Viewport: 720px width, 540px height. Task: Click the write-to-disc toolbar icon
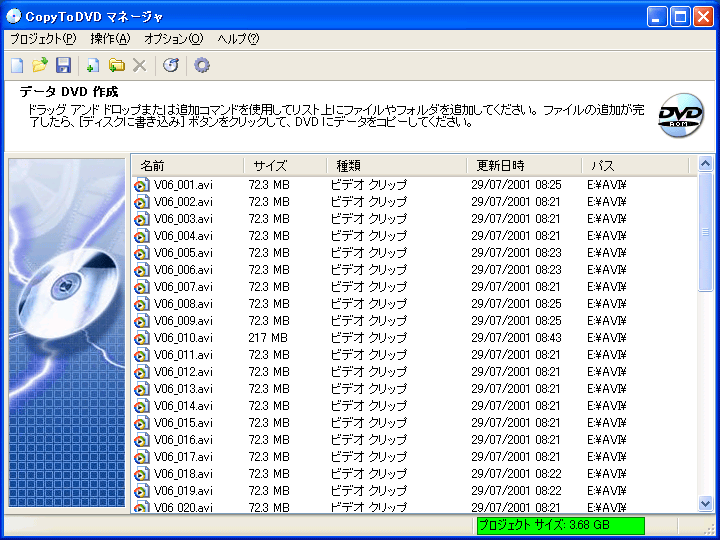[171, 65]
